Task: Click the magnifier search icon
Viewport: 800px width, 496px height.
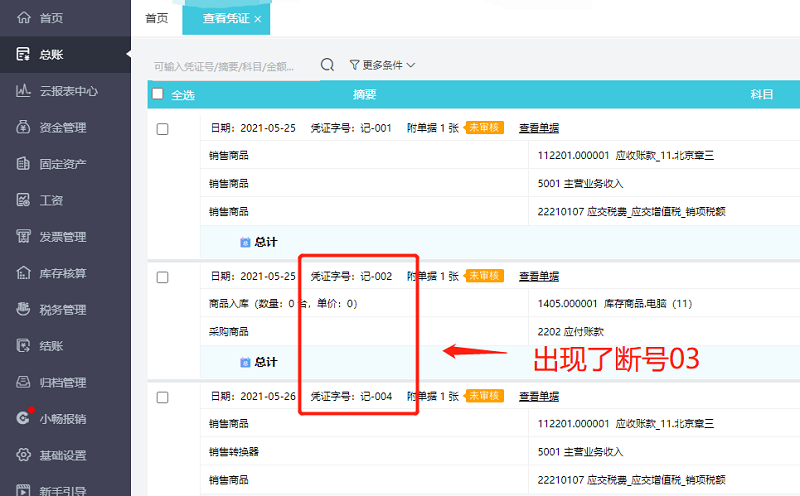Action: click(328, 65)
